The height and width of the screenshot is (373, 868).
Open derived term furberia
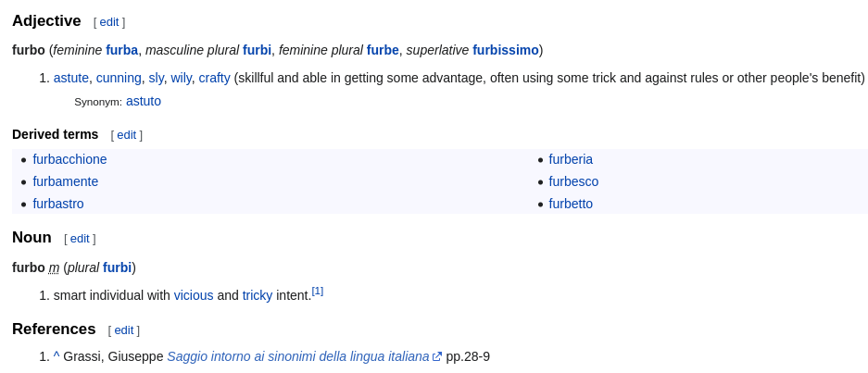click(x=571, y=159)
